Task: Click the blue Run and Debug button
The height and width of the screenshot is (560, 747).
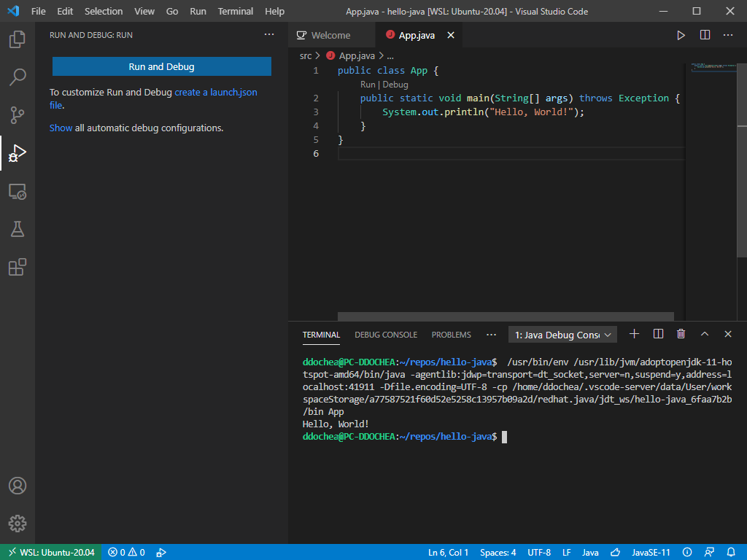Action: (161, 66)
